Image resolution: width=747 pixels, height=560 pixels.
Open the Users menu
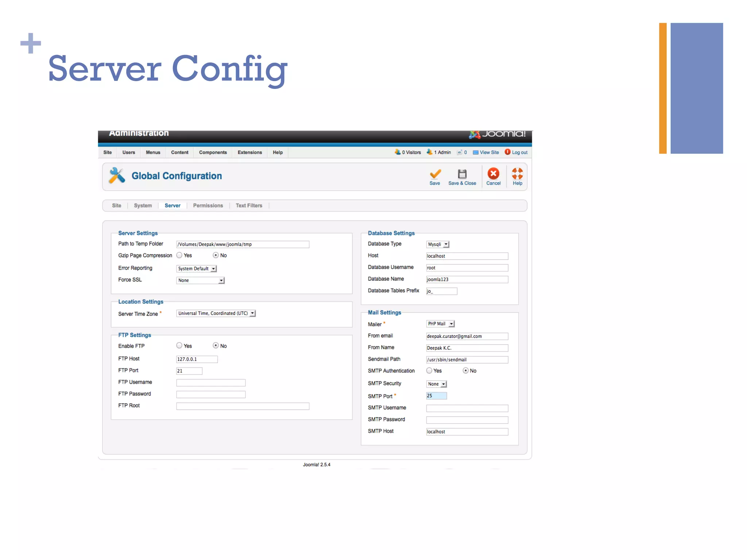coord(129,152)
